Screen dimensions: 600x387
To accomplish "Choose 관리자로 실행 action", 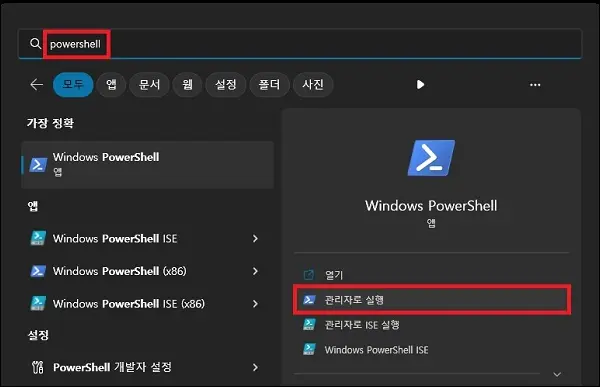I will 432,300.
